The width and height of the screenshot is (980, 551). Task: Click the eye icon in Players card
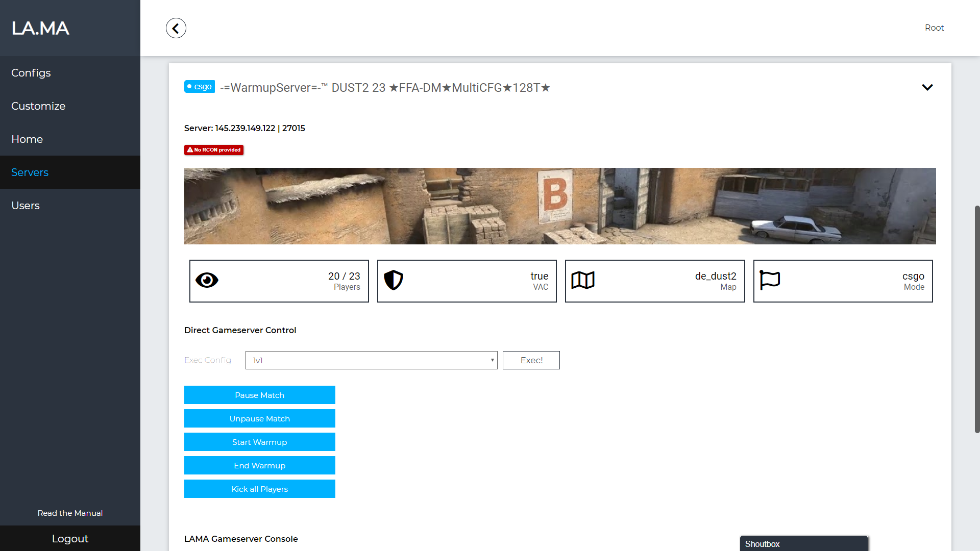pyautogui.click(x=207, y=280)
